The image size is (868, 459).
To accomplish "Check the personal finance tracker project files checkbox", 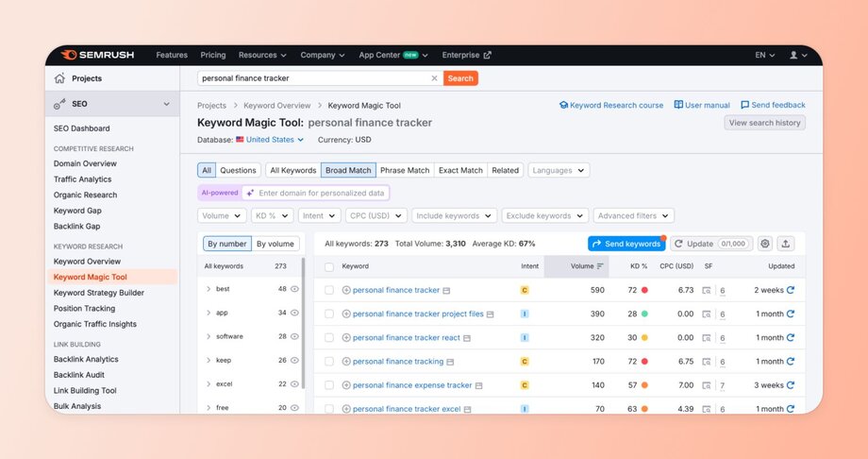I will [329, 314].
